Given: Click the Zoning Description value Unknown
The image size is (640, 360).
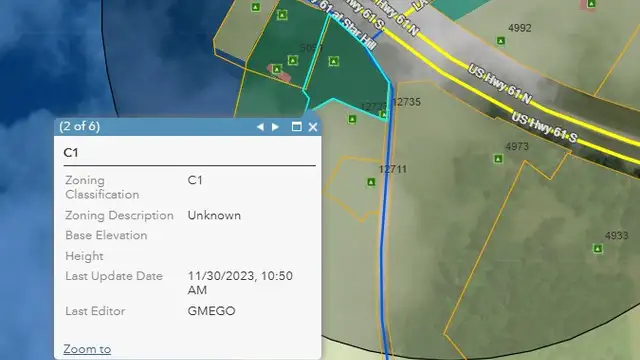Looking at the screenshot, I should coord(214,216).
